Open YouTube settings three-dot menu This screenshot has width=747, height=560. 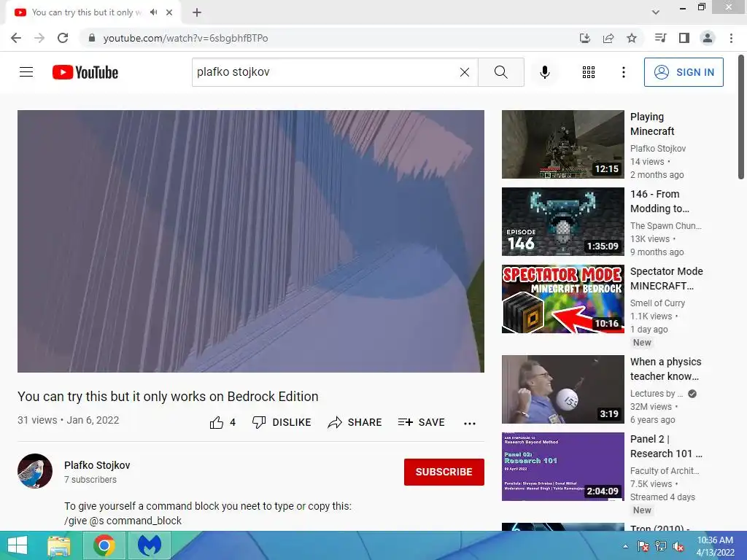click(623, 72)
